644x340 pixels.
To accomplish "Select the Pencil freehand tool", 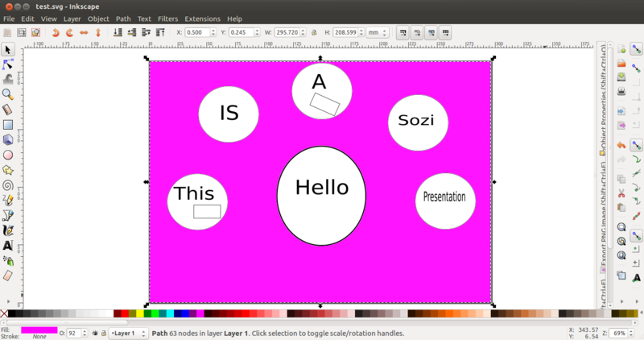I will click(8, 201).
